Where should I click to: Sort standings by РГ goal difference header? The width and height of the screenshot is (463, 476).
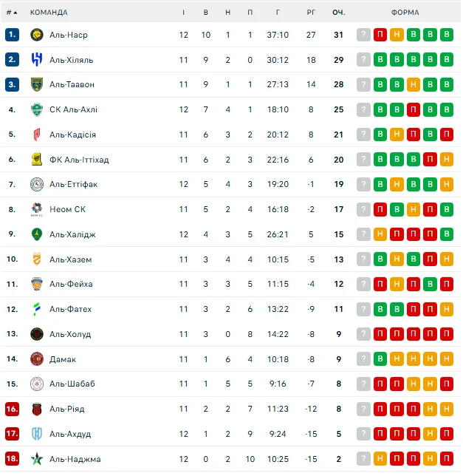pos(311,13)
